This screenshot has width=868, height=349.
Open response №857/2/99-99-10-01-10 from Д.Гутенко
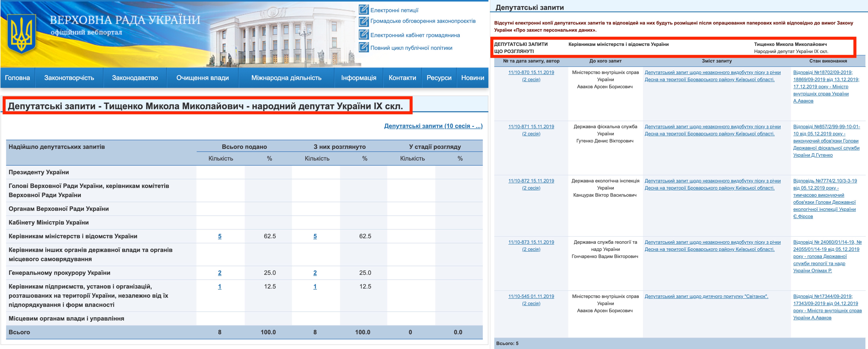(826, 141)
